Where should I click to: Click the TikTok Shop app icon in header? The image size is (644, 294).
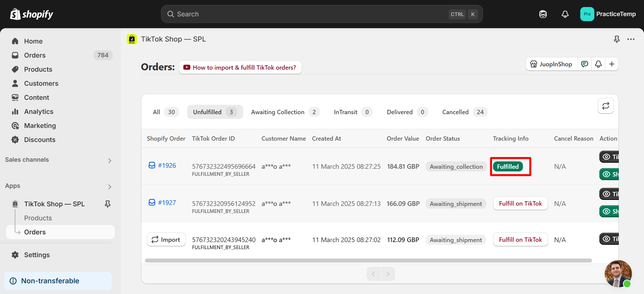[x=132, y=39]
